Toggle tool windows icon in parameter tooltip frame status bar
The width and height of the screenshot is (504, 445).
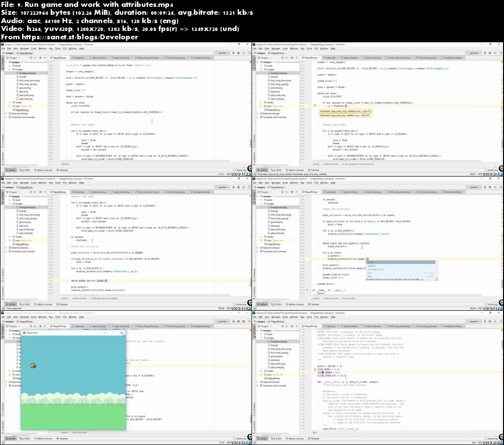[x=254, y=174]
